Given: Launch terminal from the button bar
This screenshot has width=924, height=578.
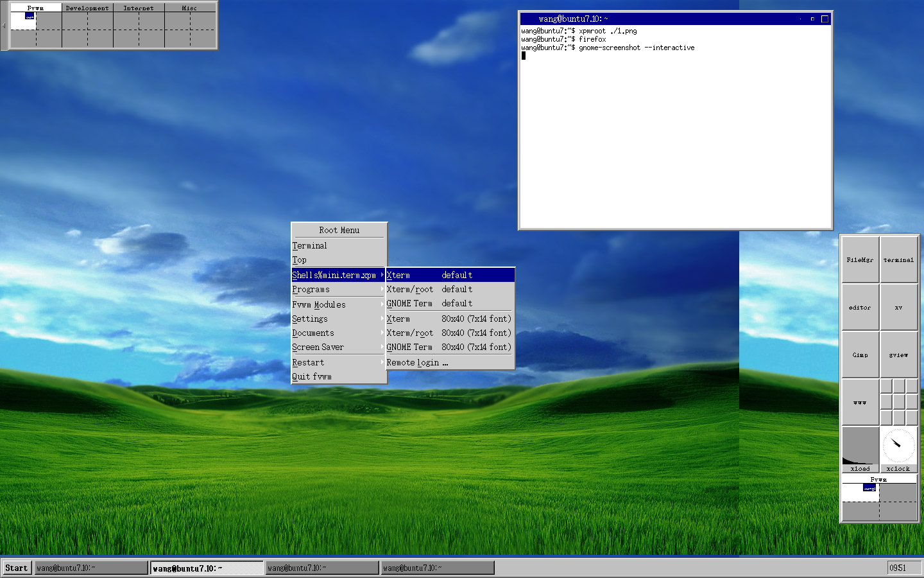Looking at the screenshot, I should pos(898,259).
